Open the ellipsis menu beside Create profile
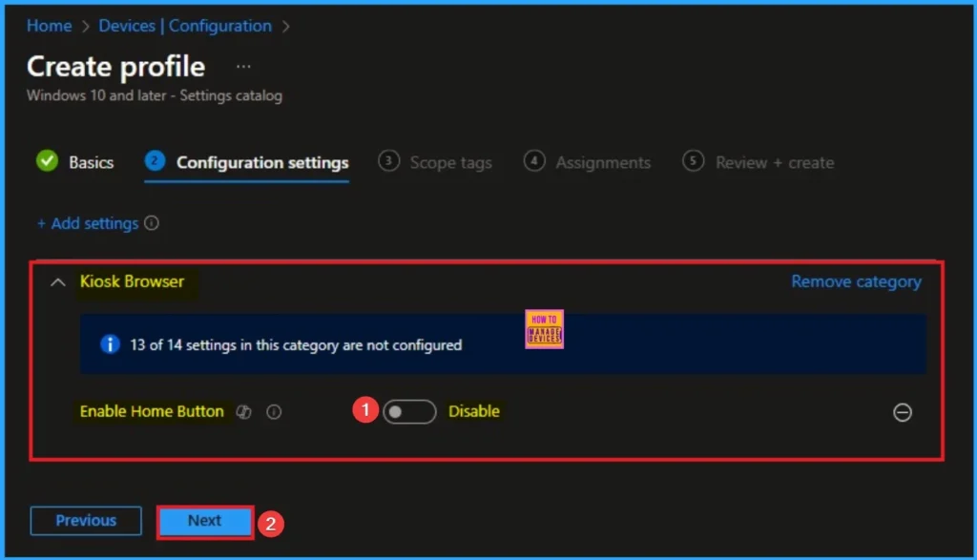 pyautogui.click(x=243, y=67)
